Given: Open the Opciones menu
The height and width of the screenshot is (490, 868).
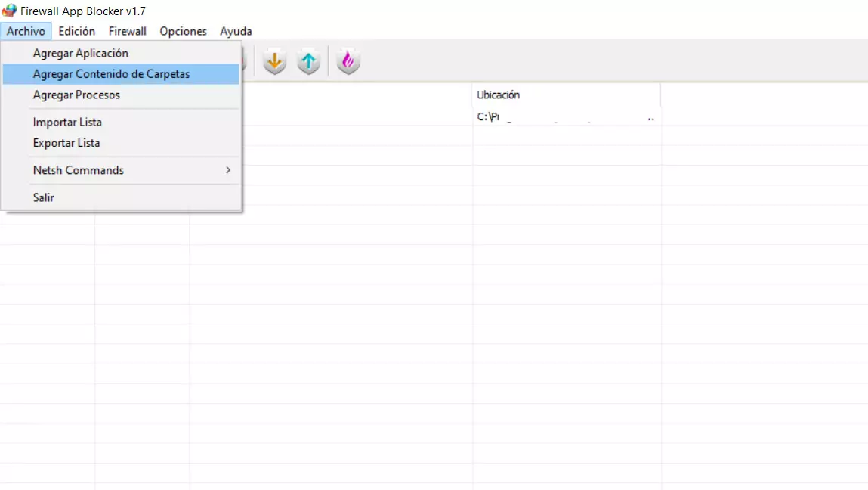Looking at the screenshot, I should click(x=184, y=31).
